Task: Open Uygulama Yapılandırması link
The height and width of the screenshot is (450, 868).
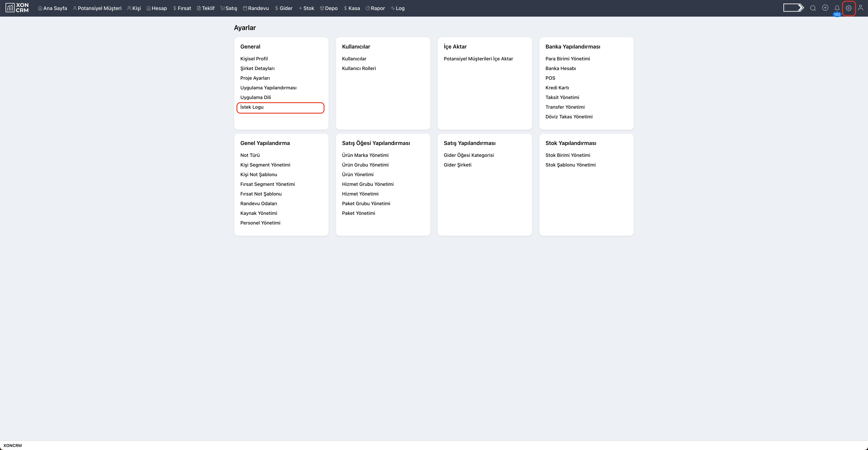Action: click(x=268, y=88)
